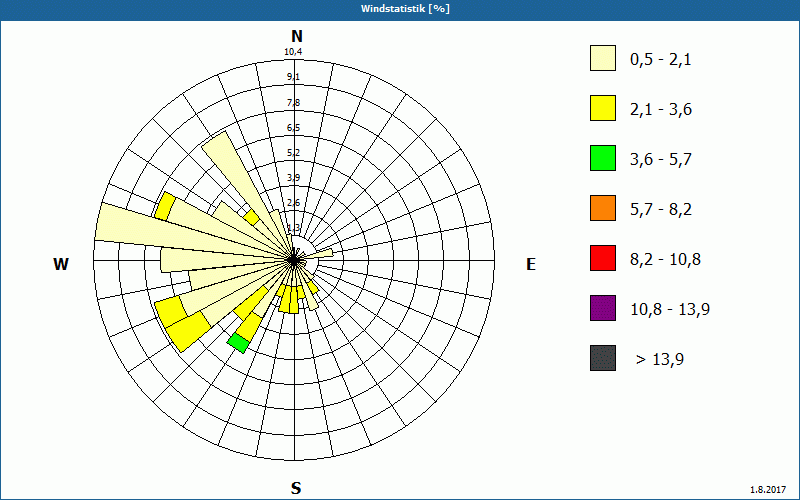Click the orange 5,7 - 8,2 legend swatch

pyautogui.click(x=603, y=208)
